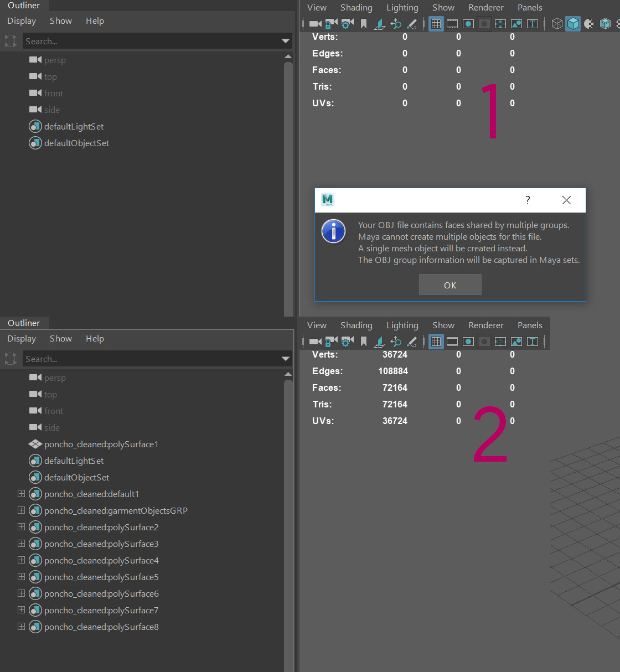This screenshot has height=672, width=620.
Task: Close the OBJ import info dialog
Action: click(x=566, y=200)
